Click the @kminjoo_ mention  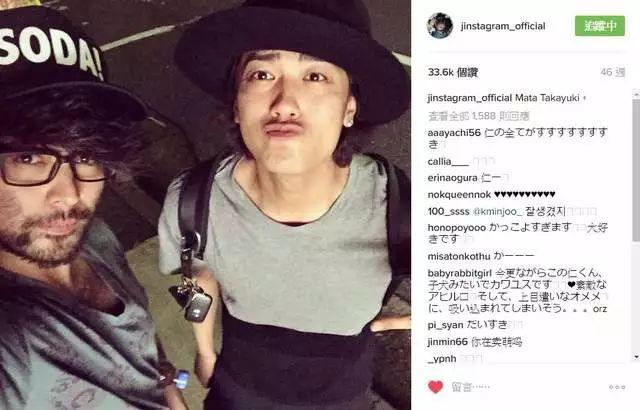(497, 212)
